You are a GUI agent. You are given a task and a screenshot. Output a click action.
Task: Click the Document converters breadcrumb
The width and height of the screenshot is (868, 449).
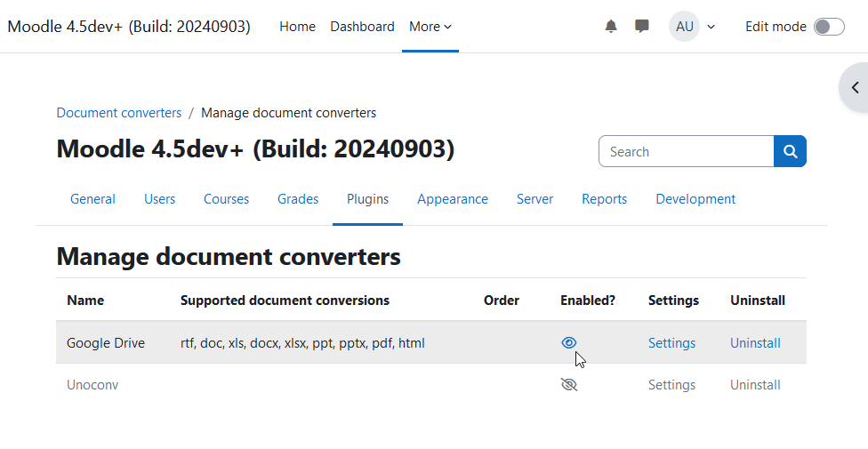tap(119, 113)
